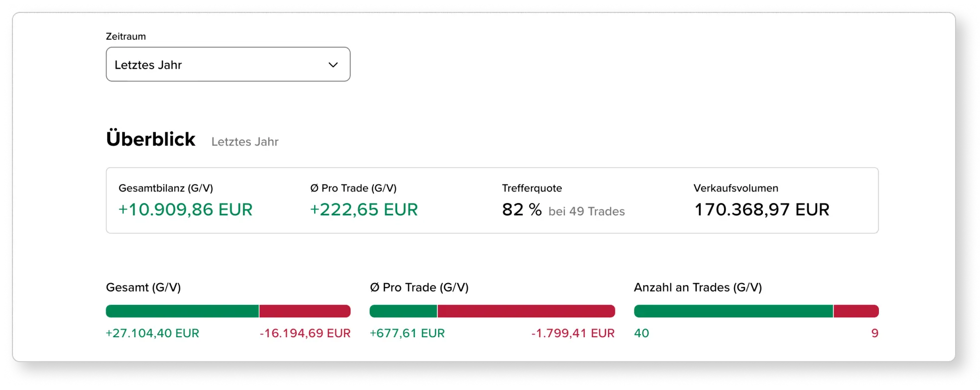Screen dimensions: 980x390
Task: Click the 170.368,97 EUR Verkaufsvolumen value
Action: click(761, 209)
